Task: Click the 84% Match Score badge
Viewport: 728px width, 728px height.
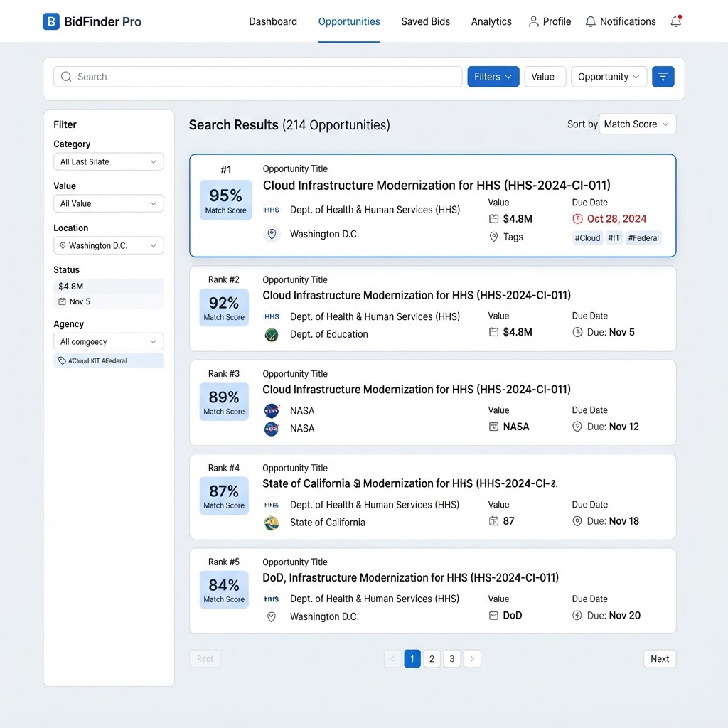Action: tap(224, 589)
